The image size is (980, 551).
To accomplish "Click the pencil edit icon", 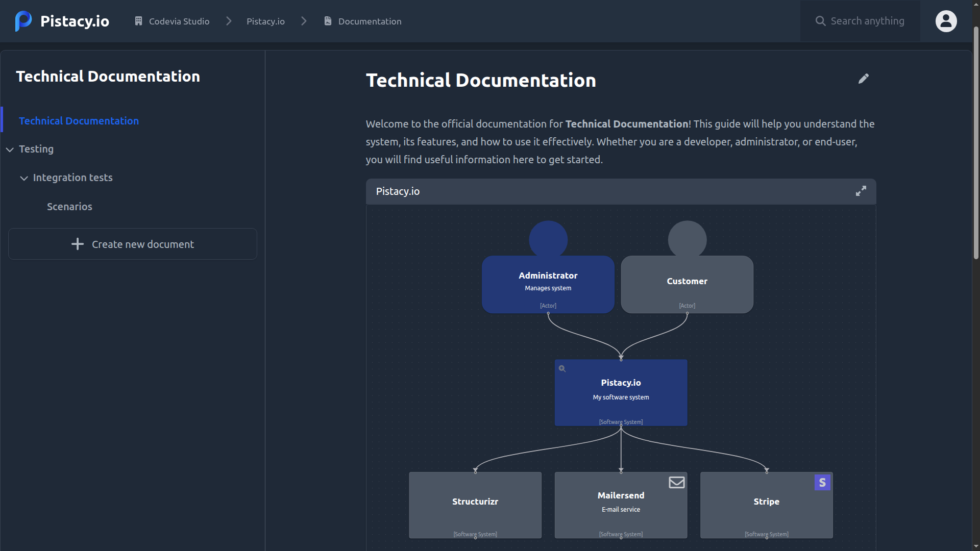I will click(x=863, y=79).
